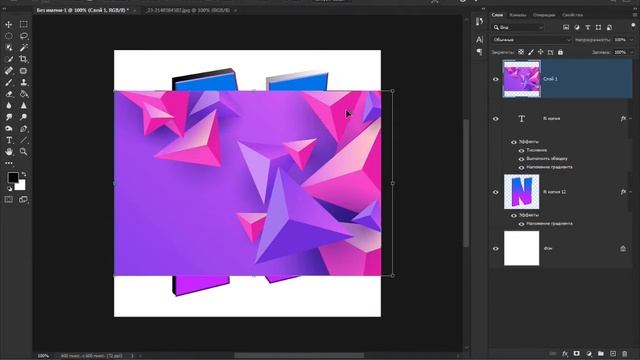The image size is (640, 360).
Task: Toggle Тиснение effect visibility
Action: coord(521,151)
